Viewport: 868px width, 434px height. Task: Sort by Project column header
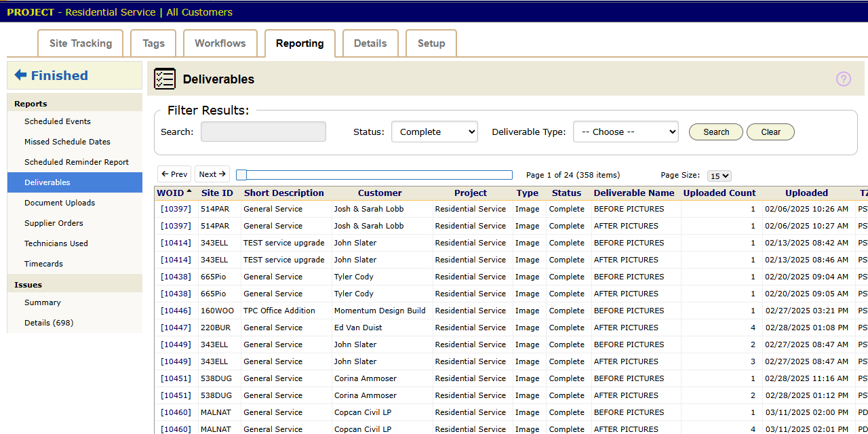471,193
